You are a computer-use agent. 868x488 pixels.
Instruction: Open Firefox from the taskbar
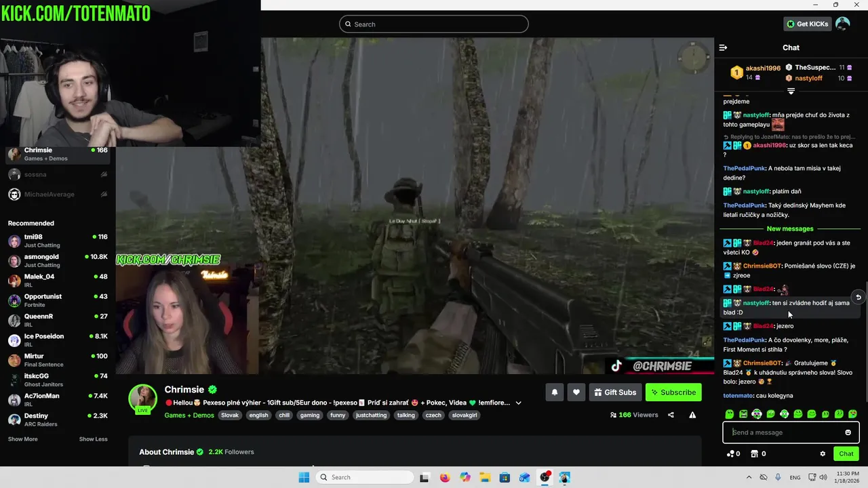click(445, 477)
